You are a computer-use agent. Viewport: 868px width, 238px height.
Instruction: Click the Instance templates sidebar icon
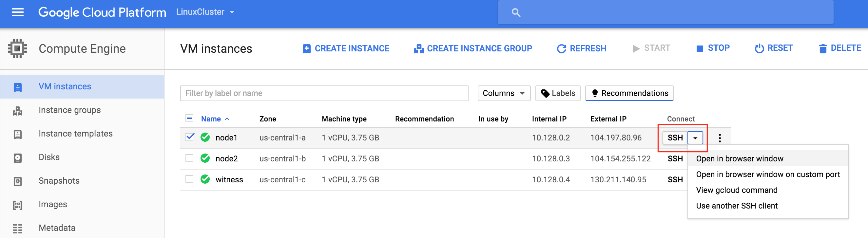pos(17,134)
